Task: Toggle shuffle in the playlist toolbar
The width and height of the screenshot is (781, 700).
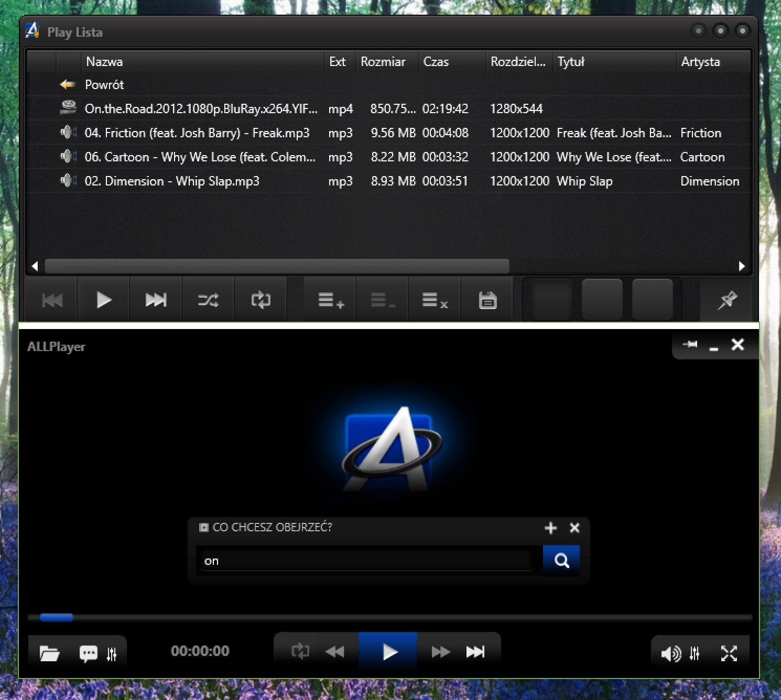Action: [208, 300]
